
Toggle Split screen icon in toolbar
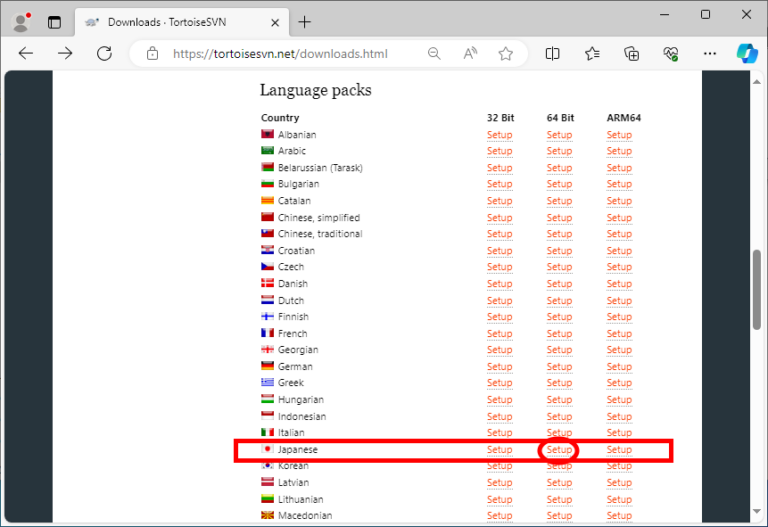553,53
